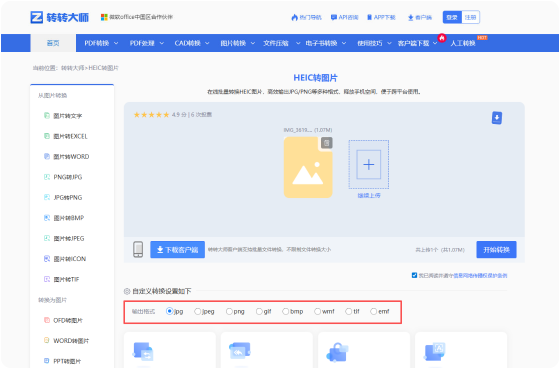Click the 注册 button
This screenshot has width=560, height=369.
click(x=470, y=17)
